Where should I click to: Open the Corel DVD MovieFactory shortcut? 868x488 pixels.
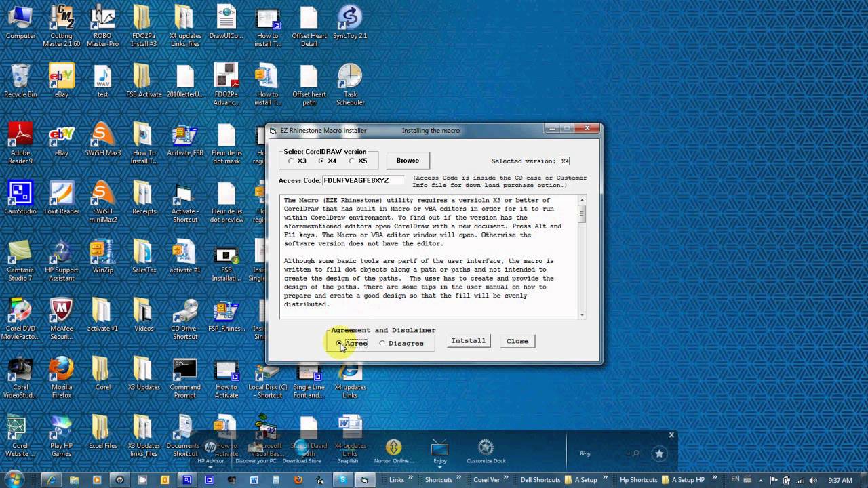pos(20,319)
